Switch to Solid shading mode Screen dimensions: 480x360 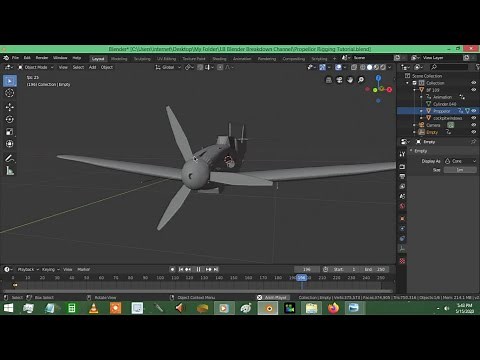pos(369,67)
